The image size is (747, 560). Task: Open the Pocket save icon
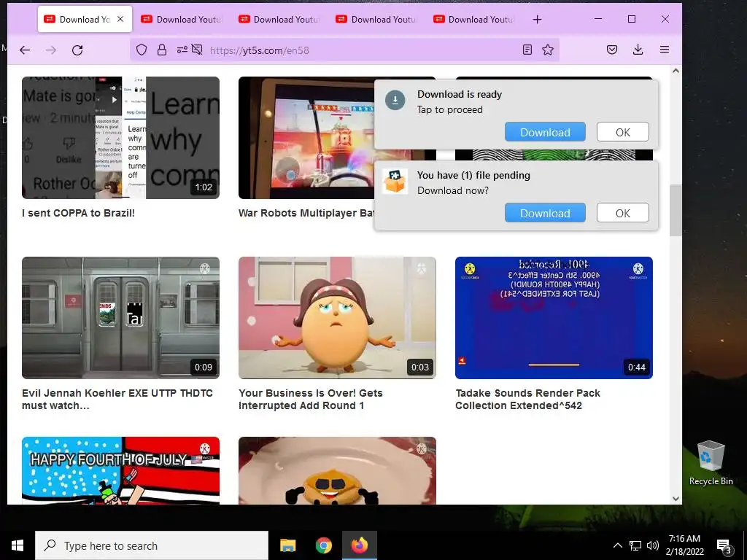point(612,50)
